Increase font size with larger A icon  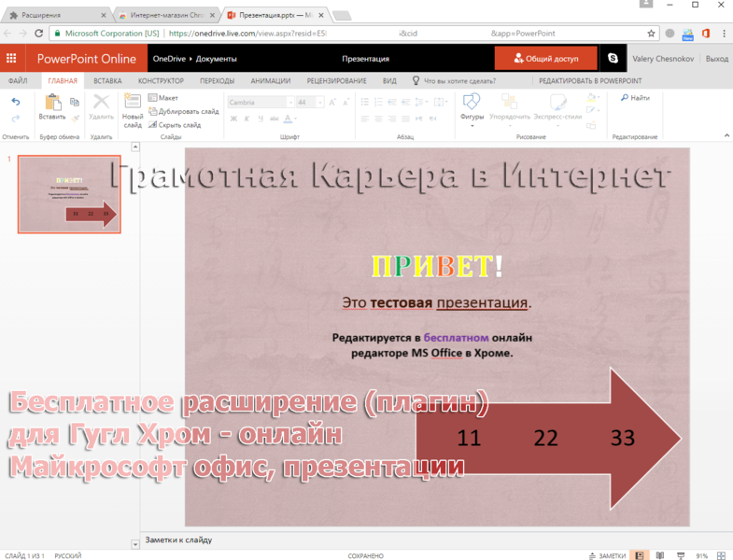332,102
